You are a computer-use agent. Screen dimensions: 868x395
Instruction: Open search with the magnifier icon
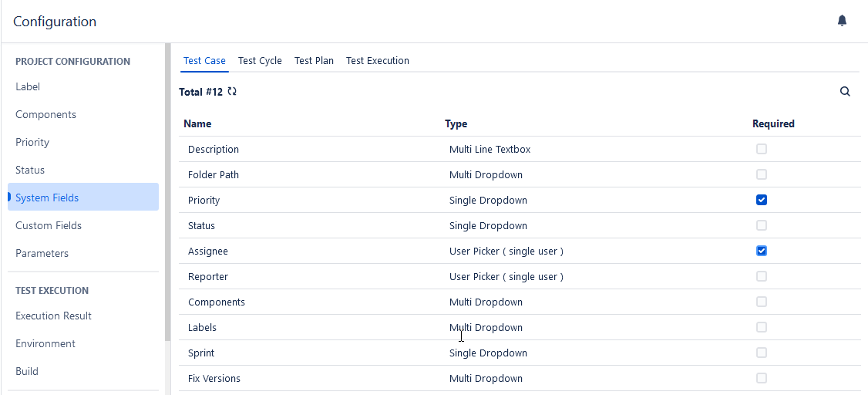(x=845, y=92)
